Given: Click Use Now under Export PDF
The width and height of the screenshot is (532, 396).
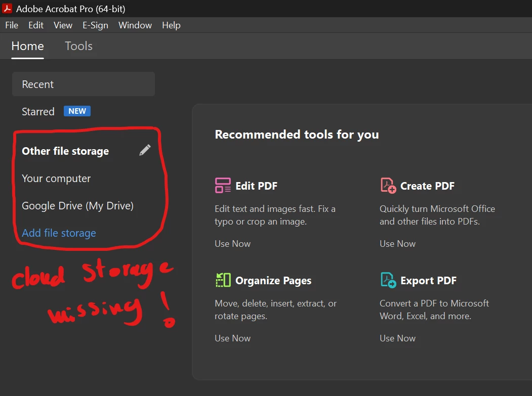Looking at the screenshot, I should point(398,338).
